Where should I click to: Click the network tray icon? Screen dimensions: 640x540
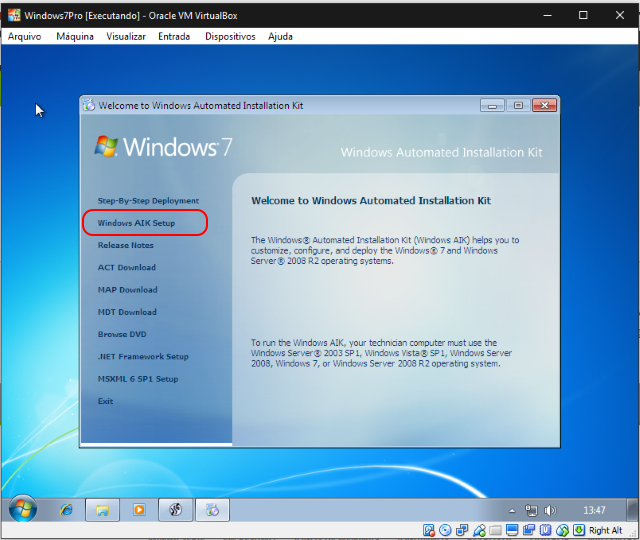click(531, 510)
